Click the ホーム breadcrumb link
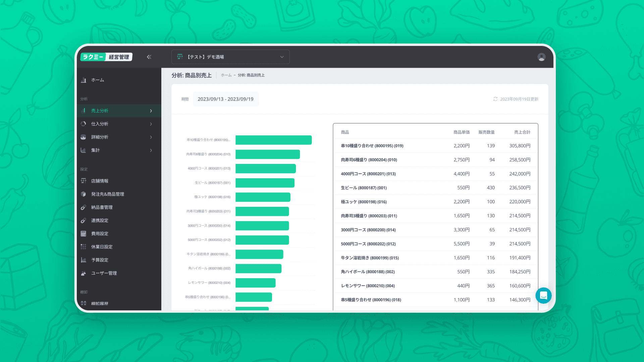The image size is (644, 362). [x=226, y=75]
